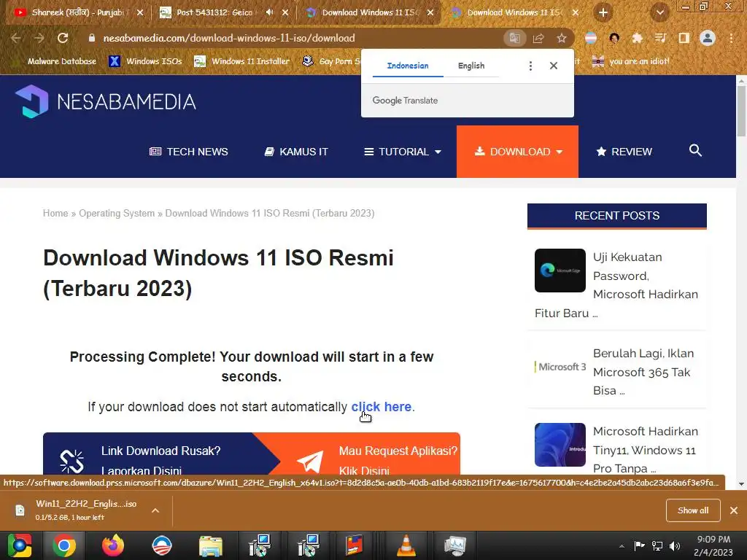
Task: Open the Chrome profile avatar
Action: 708,38
